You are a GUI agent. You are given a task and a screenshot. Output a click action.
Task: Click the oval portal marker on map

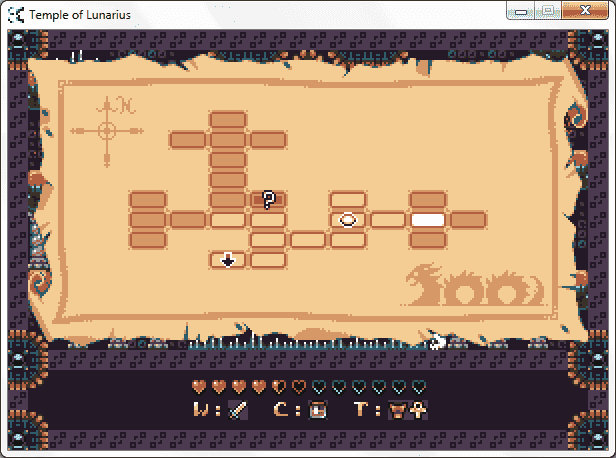tap(348, 219)
